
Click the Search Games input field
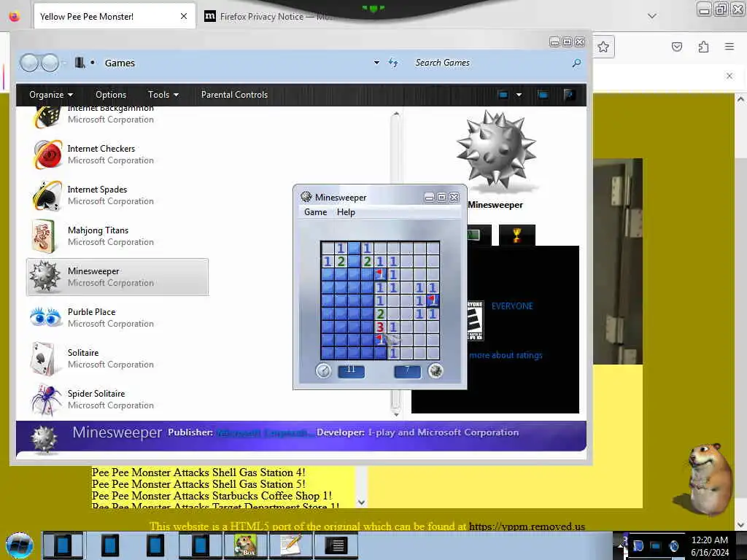(x=491, y=63)
